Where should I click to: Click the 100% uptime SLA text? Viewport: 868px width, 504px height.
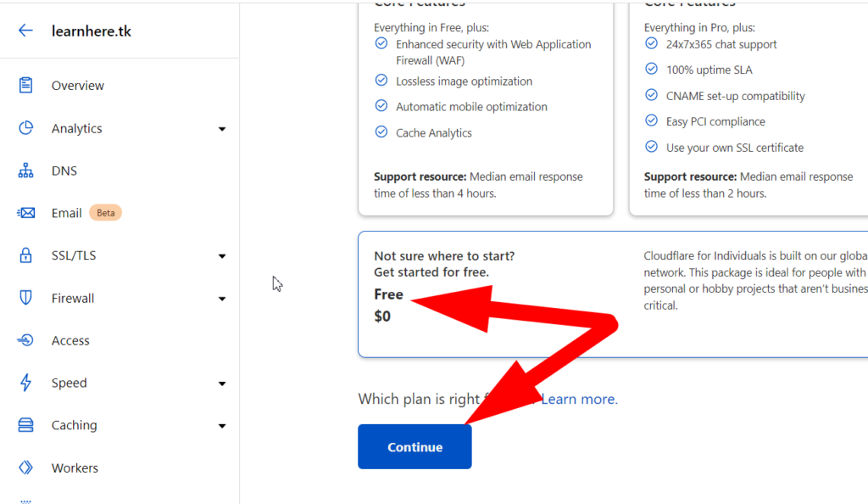pyautogui.click(x=709, y=70)
